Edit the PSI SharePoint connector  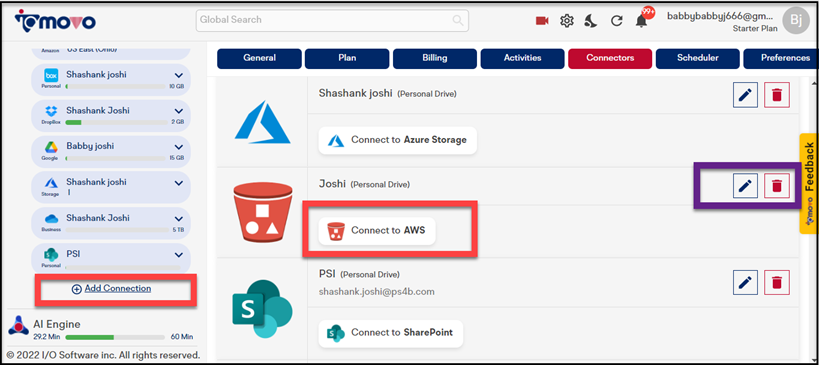click(745, 282)
